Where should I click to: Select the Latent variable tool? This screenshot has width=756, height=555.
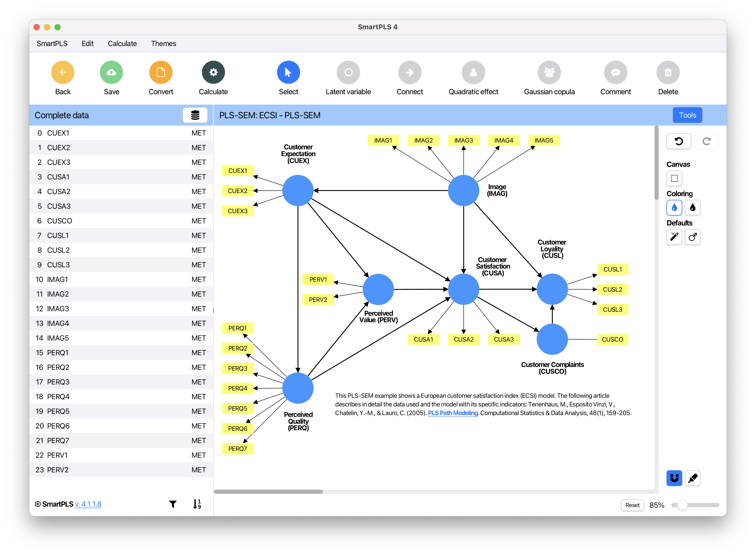(x=348, y=72)
